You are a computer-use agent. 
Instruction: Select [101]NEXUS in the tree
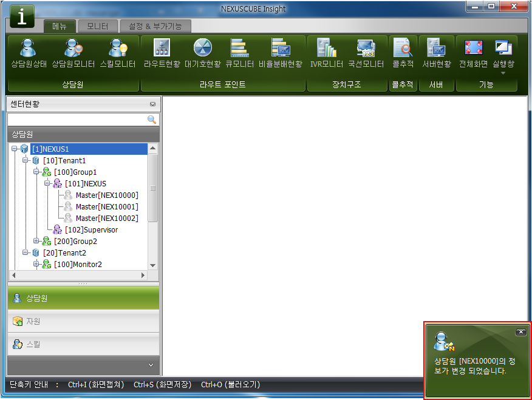tap(86, 183)
